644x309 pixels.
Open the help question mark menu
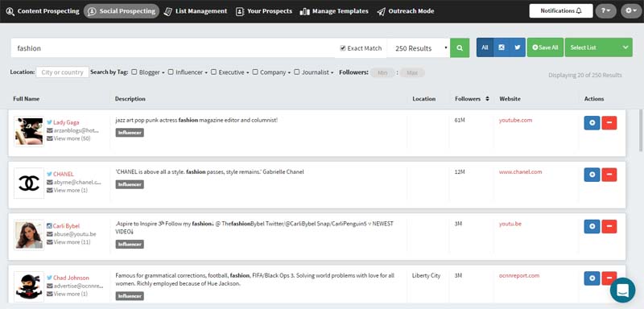[606, 11]
